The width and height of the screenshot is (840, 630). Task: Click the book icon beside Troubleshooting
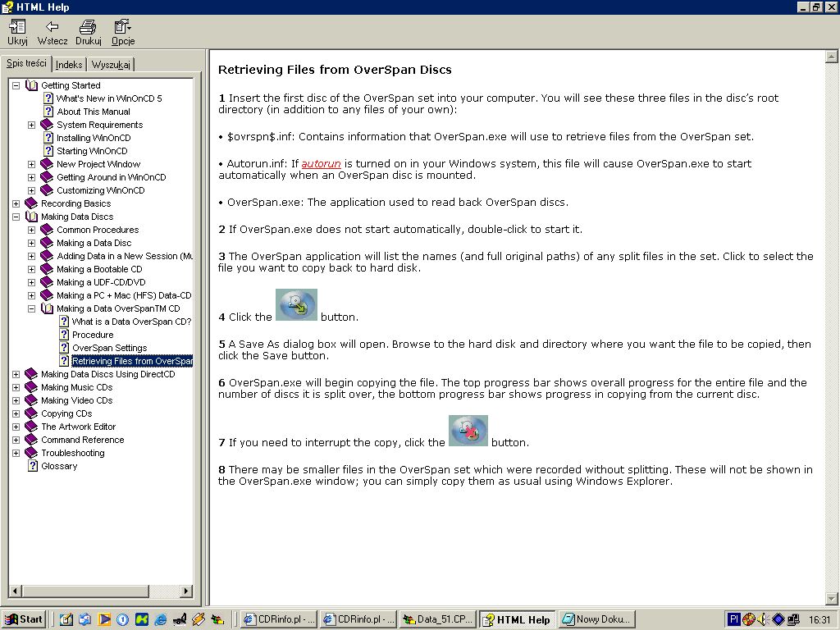click(x=32, y=453)
